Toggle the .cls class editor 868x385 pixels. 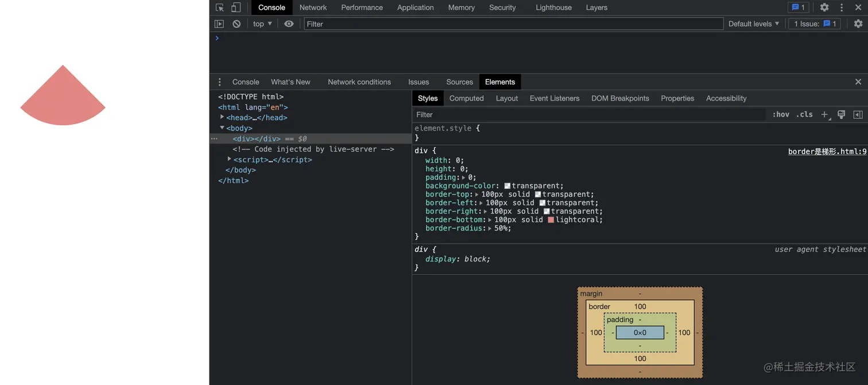[804, 114]
